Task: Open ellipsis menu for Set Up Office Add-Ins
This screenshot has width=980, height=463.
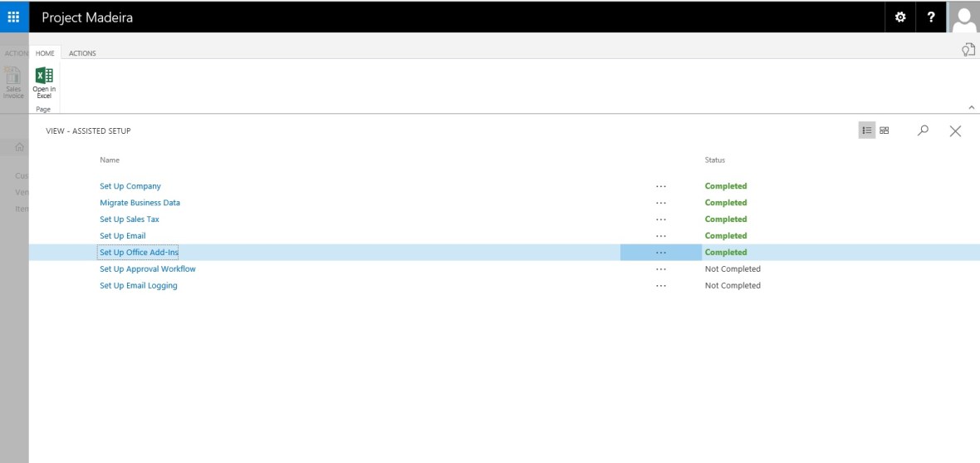Action: point(660,253)
